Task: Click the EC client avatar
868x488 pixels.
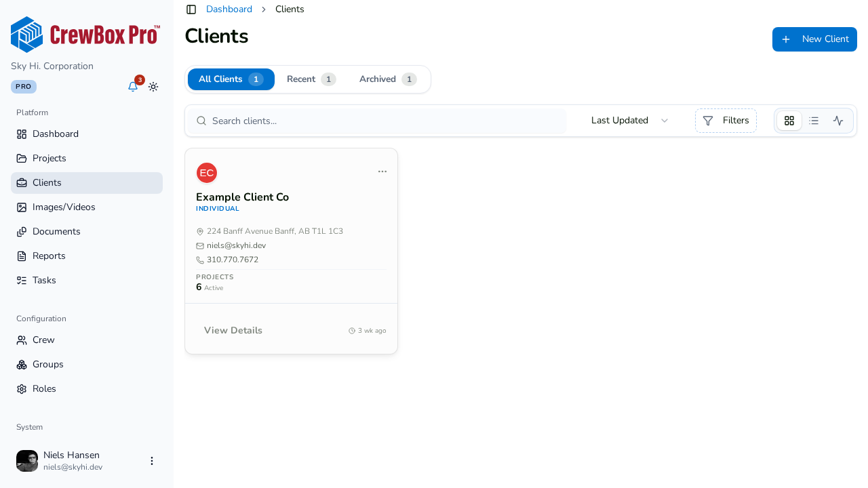Action: point(207,173)
